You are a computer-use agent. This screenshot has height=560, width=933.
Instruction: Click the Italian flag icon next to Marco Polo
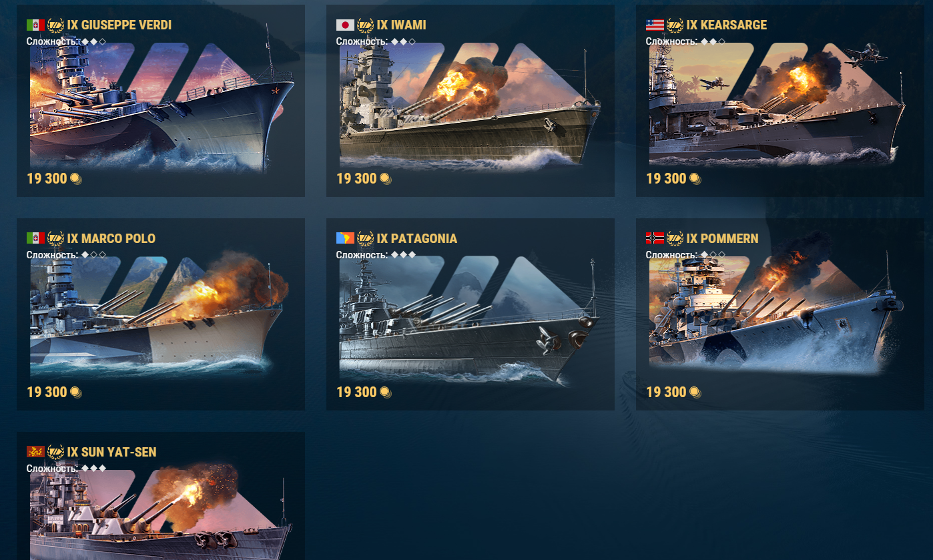(35, 238)
